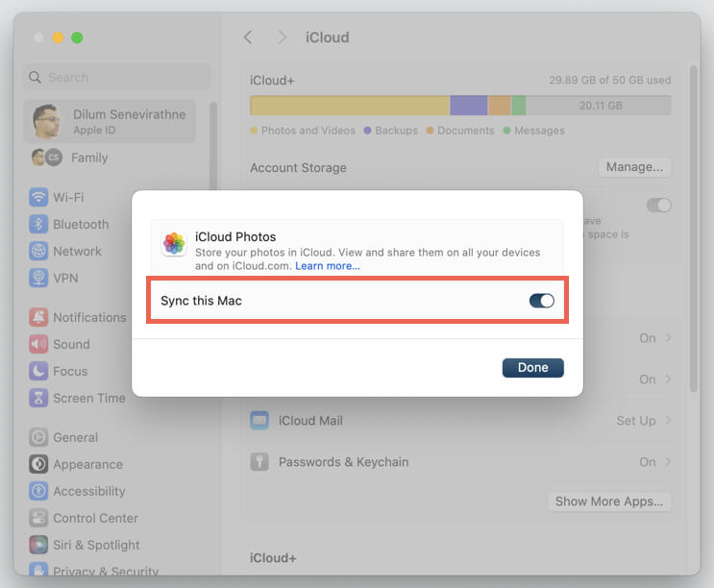Image resolution: width=714 pixels, height=588 pixels.
Task: Select the Notifications sidebar label
Action: [89, 317]
